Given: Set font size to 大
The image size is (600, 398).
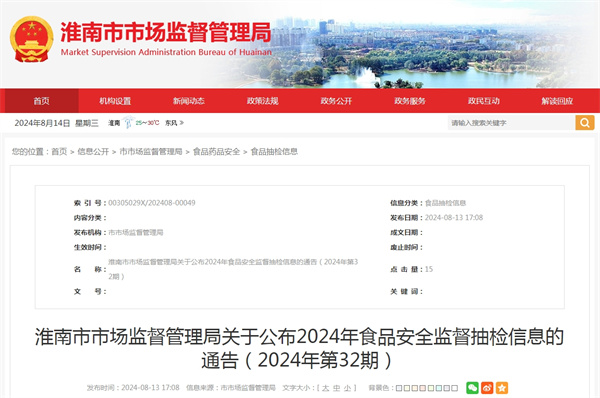Looking at the screenshot, I should coord(326,388).
